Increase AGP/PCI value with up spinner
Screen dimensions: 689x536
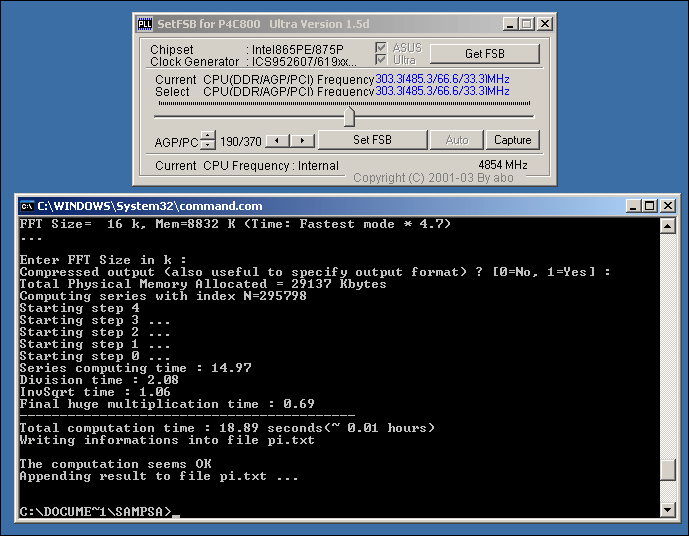point(208,135)
